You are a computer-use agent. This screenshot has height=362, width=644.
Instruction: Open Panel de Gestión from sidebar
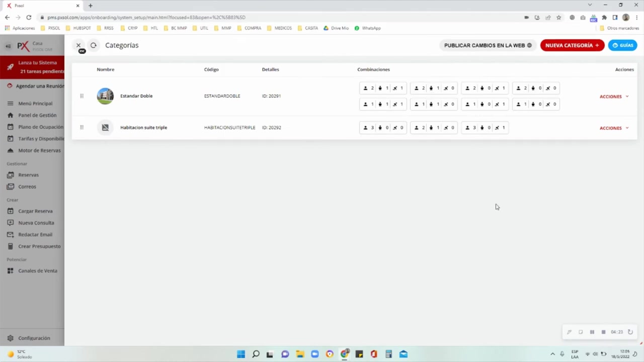click(37, 115)
